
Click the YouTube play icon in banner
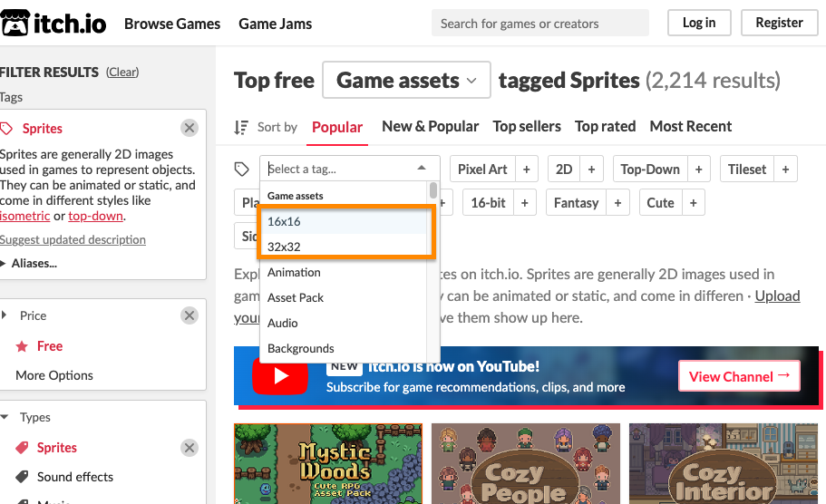coord(280,375)
